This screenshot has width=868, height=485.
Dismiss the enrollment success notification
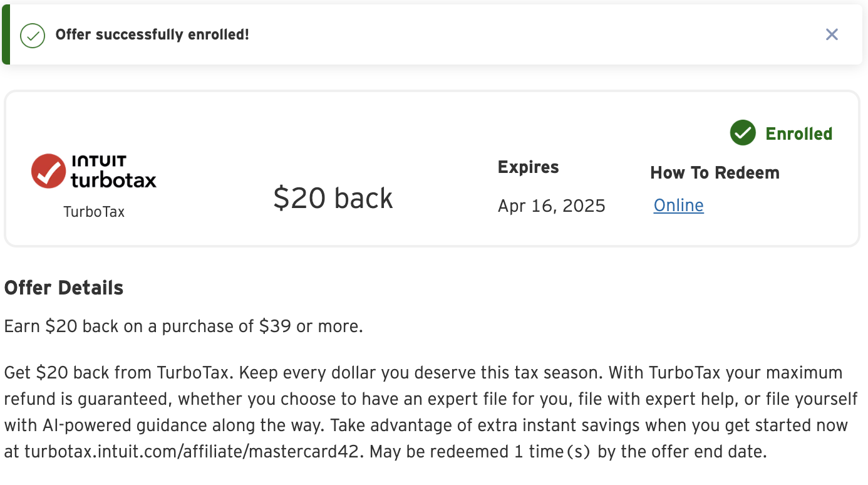click(x=832, y=34)
